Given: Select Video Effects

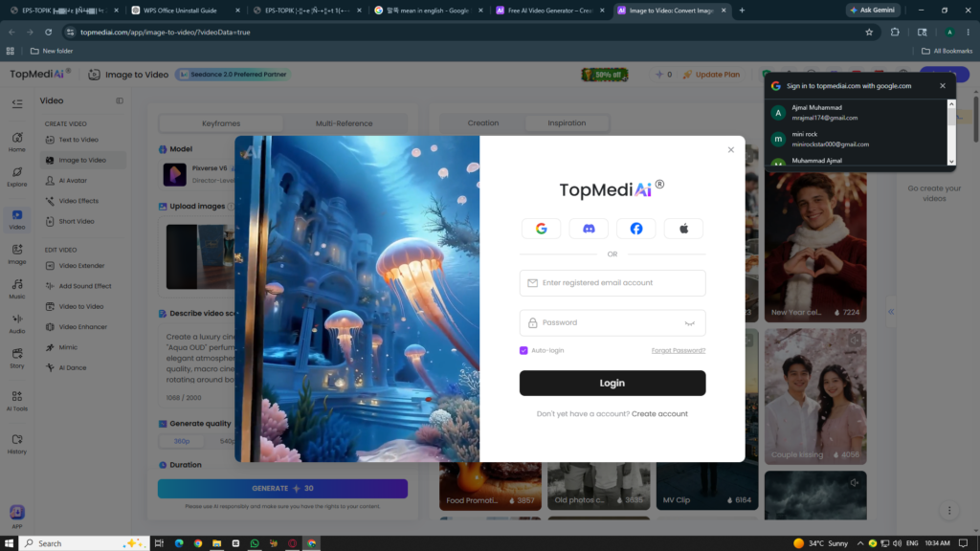Looking at the screenshot, I should pyautogui.click(x=83, y=201).
